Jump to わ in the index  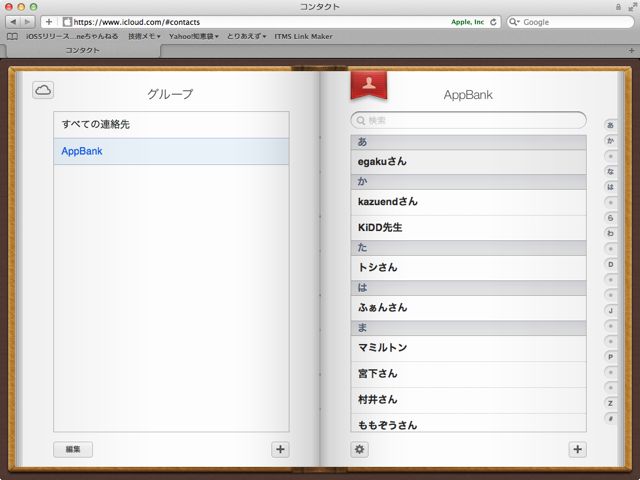[610, 233]
